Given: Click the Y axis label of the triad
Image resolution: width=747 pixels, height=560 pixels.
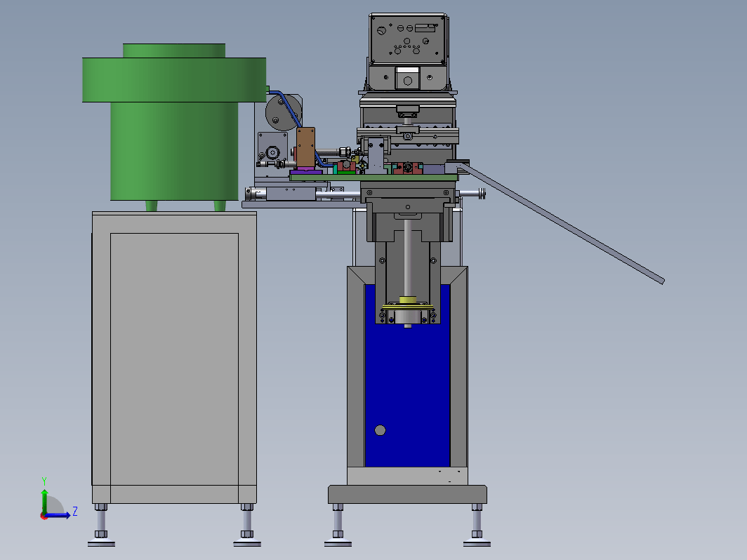Looking at the screenshot, I should tap(44, 481).
